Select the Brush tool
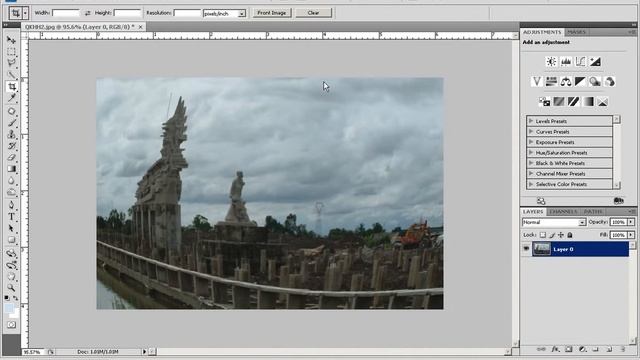The width and height of the screenshot is (640, 360). (11, 122)
